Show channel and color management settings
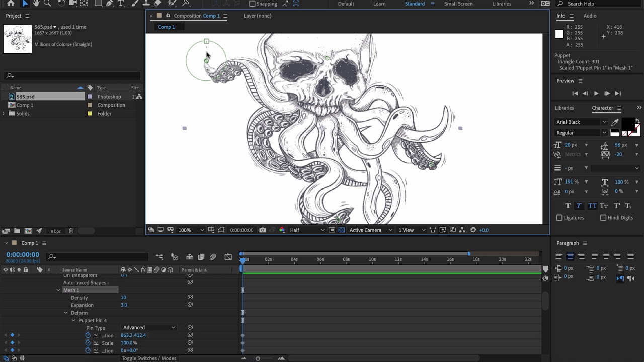The width and height of the screenshot is (644, 362). [x=282, y=230]
